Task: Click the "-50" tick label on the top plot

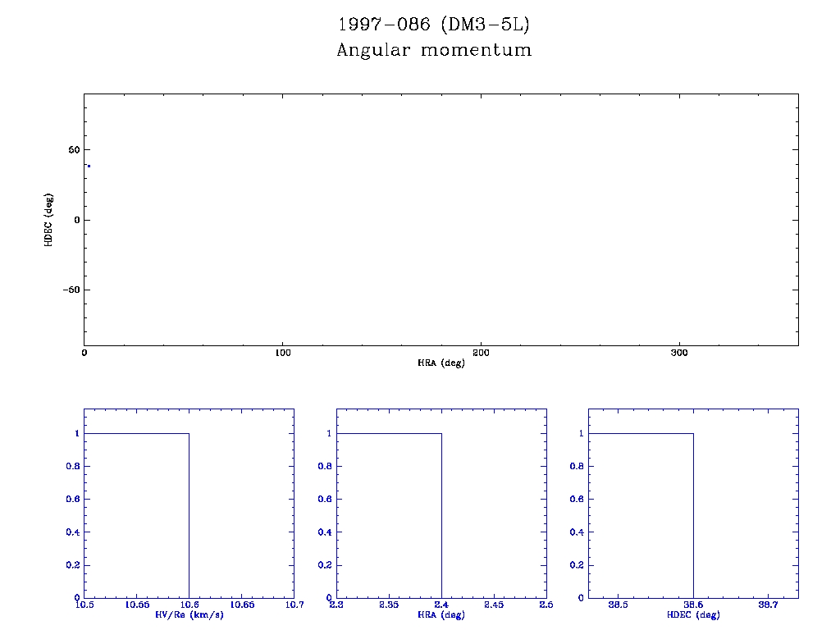Action: click(x=69, y=290)
